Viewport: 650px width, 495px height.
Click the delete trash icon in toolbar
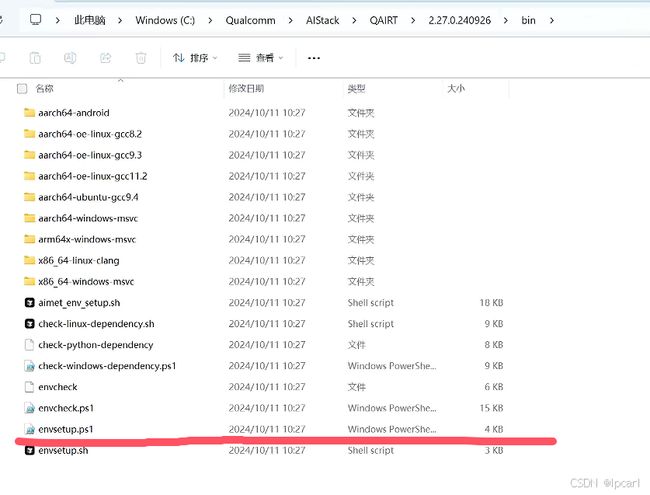141,58
